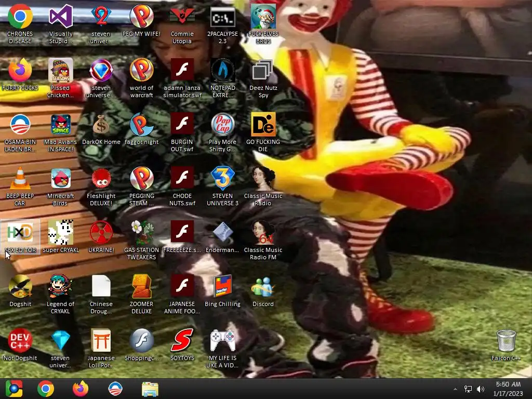Open the ShoppingC... flash player icon
The width and height of the screenshot is (532, 399).
pos(141,340)
